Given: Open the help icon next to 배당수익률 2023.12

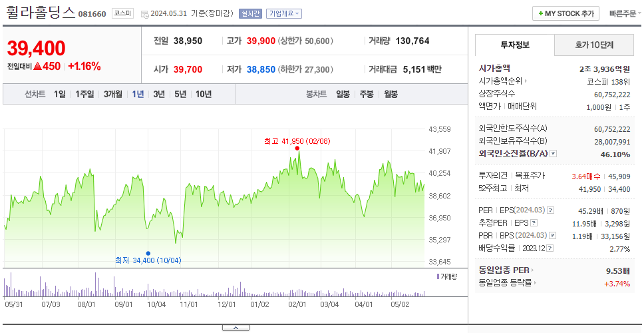Looking at the screenshot, I should click(550, 248).
